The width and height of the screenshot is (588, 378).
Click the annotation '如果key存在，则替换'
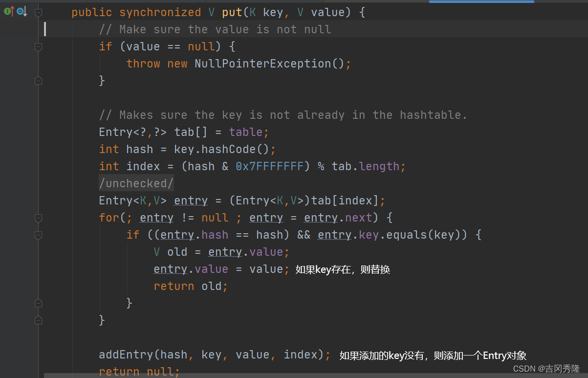tap(343, 269)
